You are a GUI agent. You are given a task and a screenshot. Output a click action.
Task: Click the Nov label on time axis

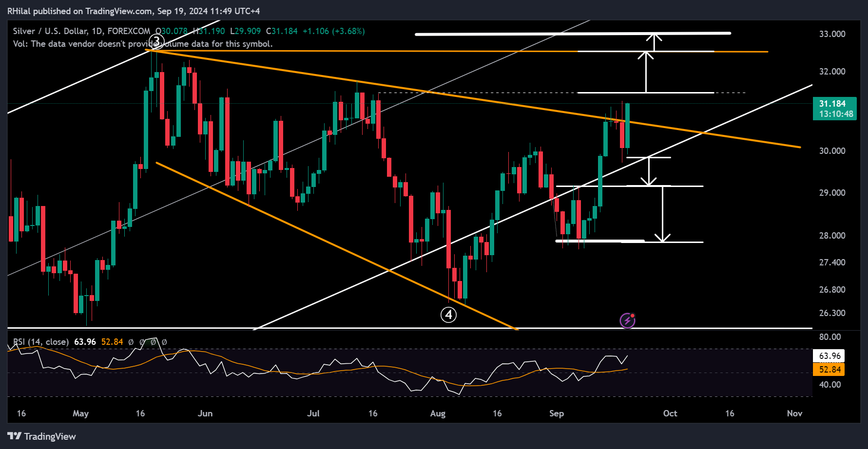click(794, 413)
